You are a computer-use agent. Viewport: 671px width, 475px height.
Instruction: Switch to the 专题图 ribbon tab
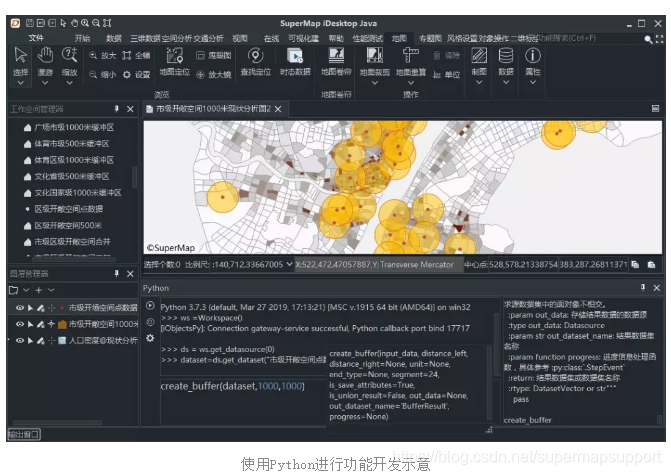(x=430, y=39)
